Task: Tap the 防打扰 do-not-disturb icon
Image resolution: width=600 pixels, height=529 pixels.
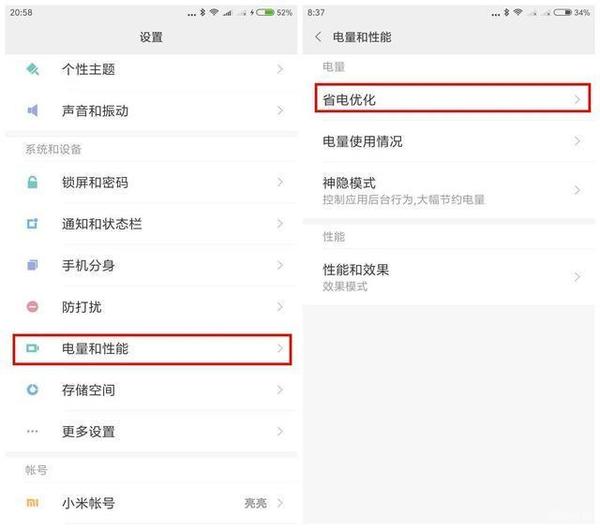Action: 33,307
